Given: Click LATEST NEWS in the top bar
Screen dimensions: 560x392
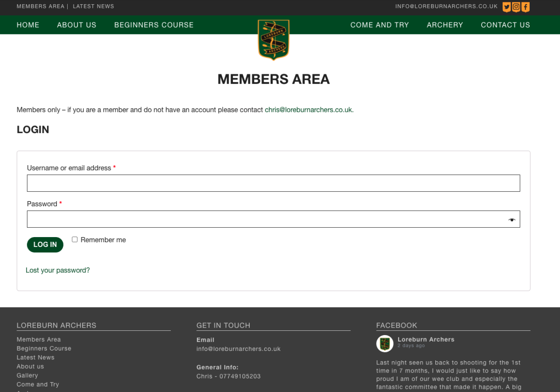Looking at the screenshot, I should (x=93, y=7).
